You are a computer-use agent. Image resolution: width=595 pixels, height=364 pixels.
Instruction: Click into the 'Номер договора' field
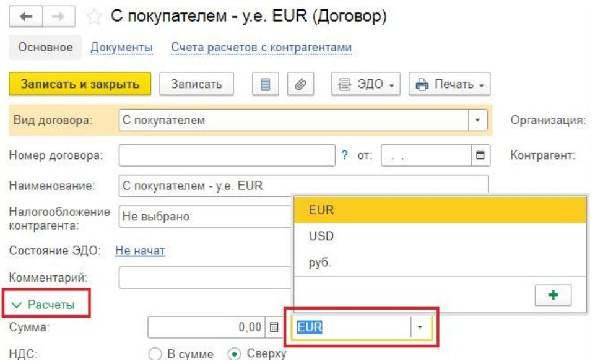pos(227,155)
